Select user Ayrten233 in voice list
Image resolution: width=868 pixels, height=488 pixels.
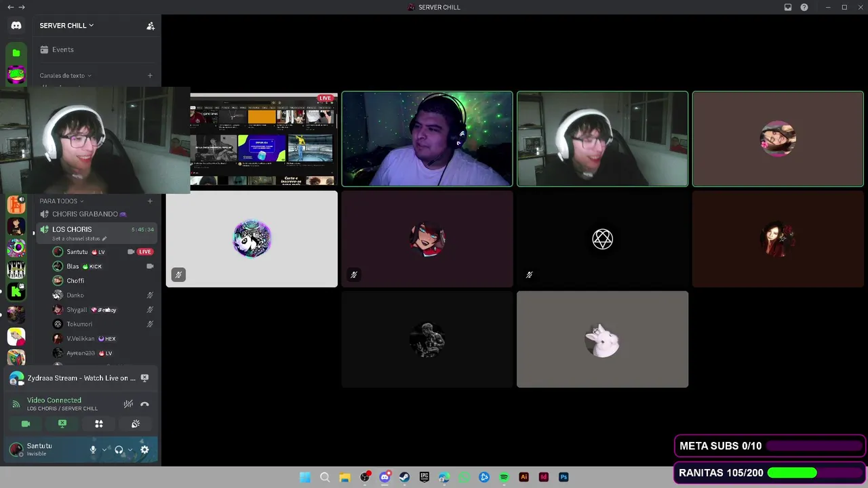point(80,353)
